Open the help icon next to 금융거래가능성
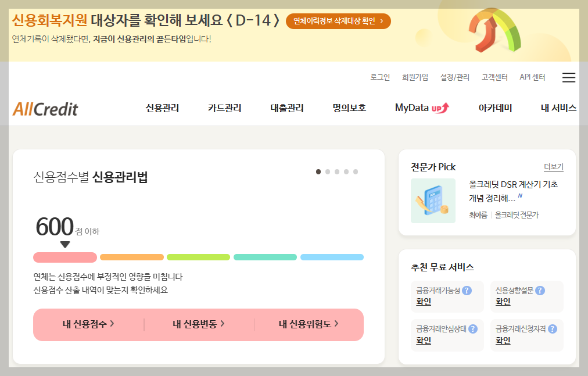Image resolution: width=588 pixels, height=376 pixels. [467, 290]
